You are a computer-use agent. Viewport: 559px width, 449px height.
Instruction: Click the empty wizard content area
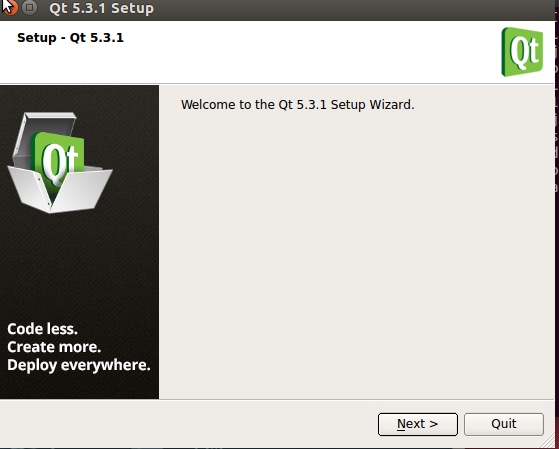[357, 250]
